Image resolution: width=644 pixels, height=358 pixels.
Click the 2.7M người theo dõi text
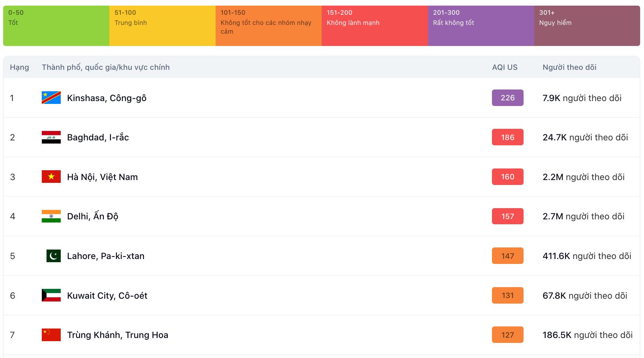tap(584, 216)
